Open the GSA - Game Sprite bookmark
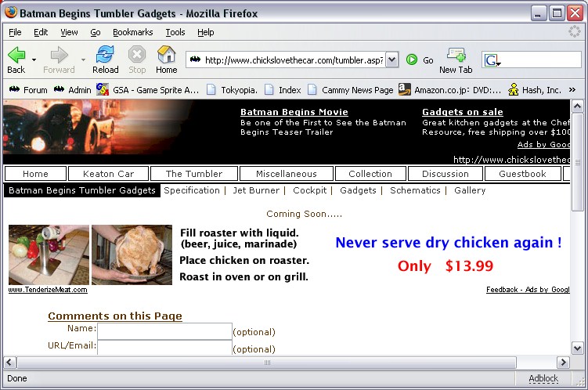 click(147, 90)
